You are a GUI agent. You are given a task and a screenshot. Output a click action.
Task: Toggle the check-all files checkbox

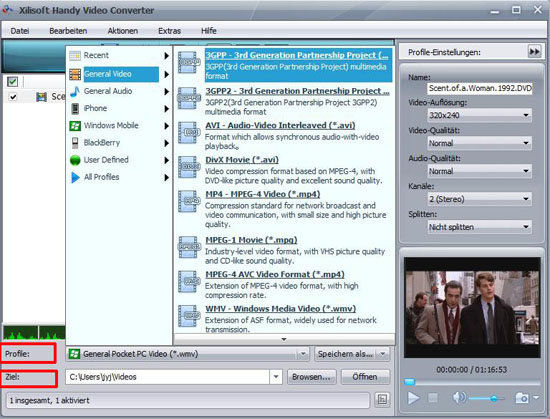13,82
